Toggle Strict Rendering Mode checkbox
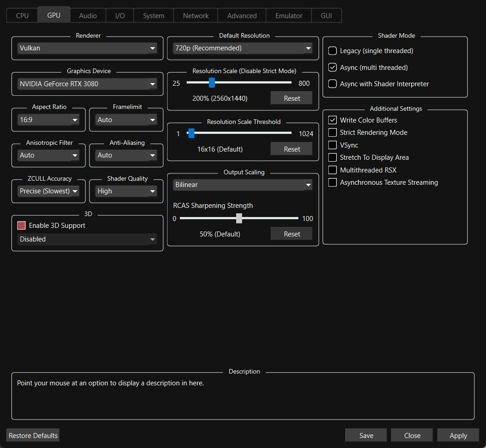Image resolution: width=486 pixels, height=448 pixels. pyautogui.click(x=332, y=133)
